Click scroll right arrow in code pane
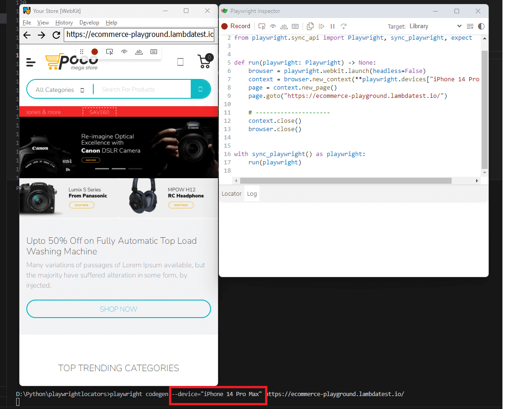This screenshot has height=409, width=532. pos(477,181)
